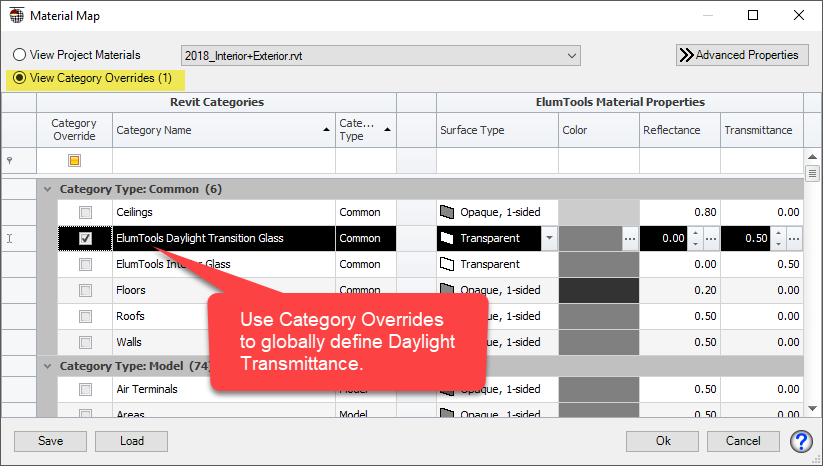Select View Category Overrides radio button
The image size is (823, 466).
(19, 78)
